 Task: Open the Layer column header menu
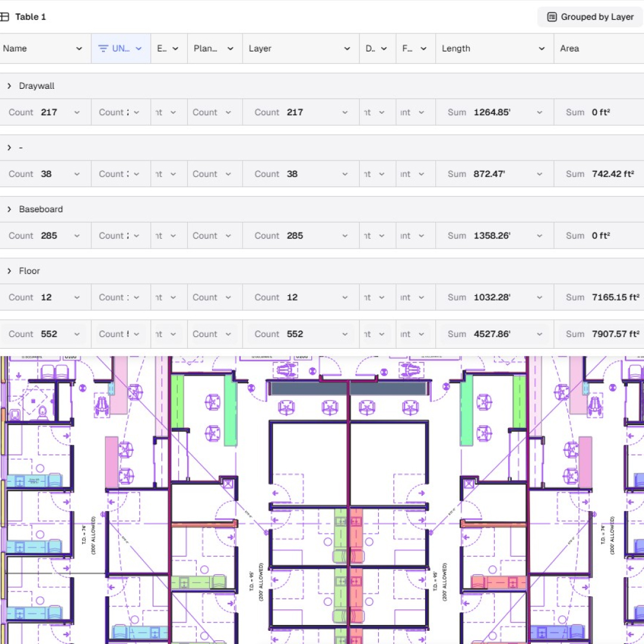tap(347, 49)
